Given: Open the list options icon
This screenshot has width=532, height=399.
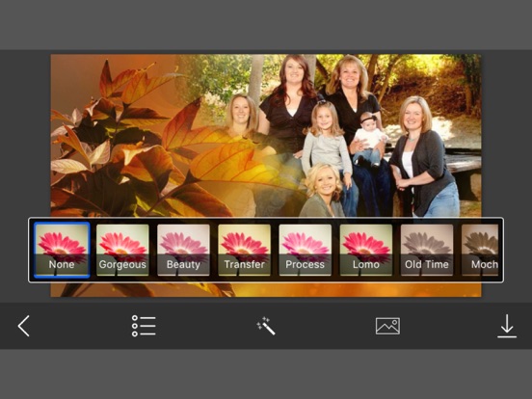Looking at the screenshot, I should pos(144,326).
